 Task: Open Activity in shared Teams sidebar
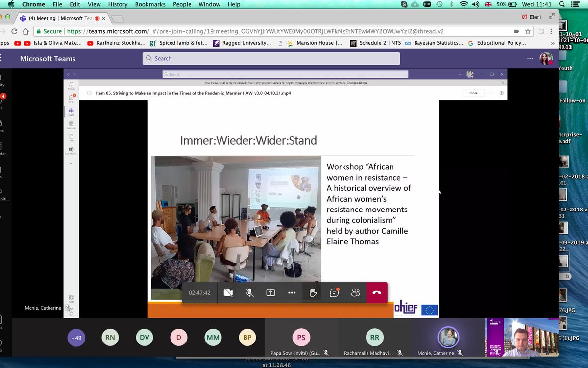point(71,86)
